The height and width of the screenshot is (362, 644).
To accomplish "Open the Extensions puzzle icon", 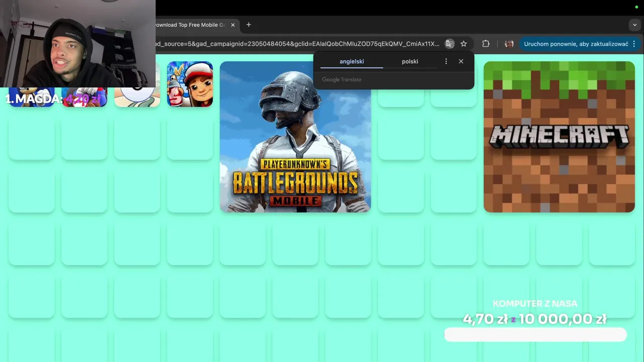I will coord(486,44).
